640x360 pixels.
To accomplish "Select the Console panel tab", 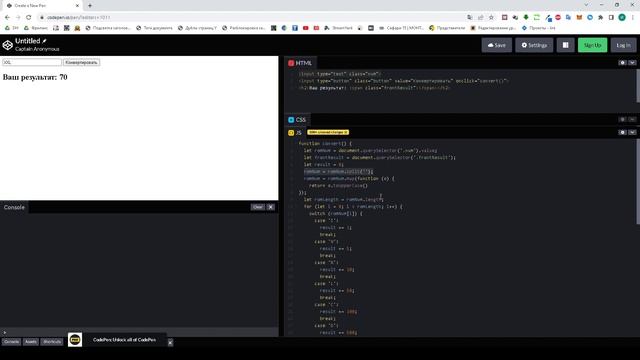I will [14, 207].
